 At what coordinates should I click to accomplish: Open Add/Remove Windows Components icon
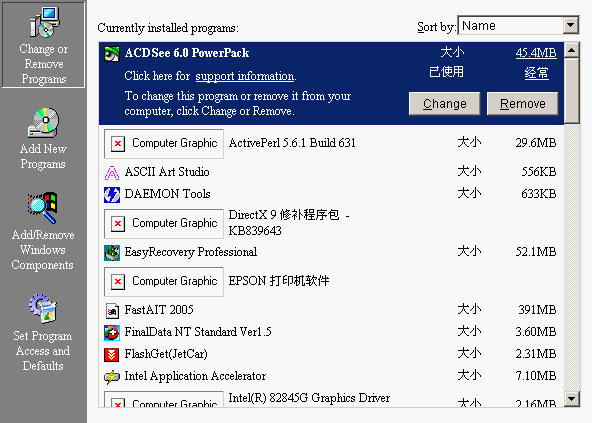[x=43, y=208]
